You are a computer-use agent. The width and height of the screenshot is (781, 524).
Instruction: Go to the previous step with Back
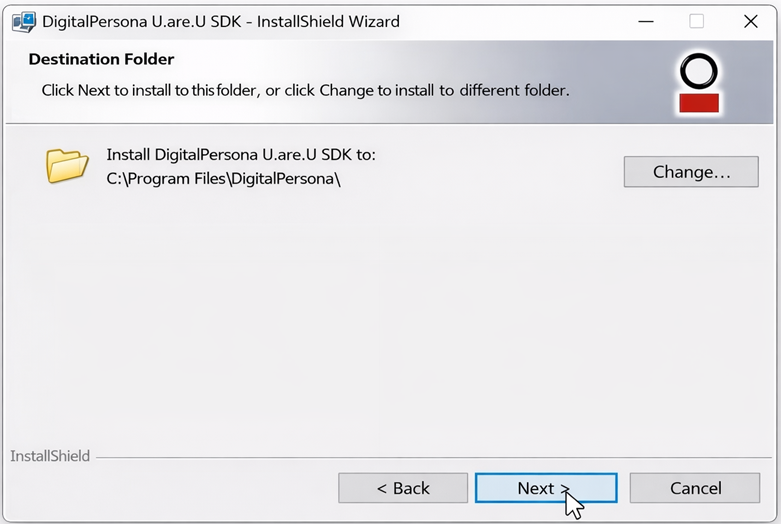pyautogui.click(x=403, y=488)
